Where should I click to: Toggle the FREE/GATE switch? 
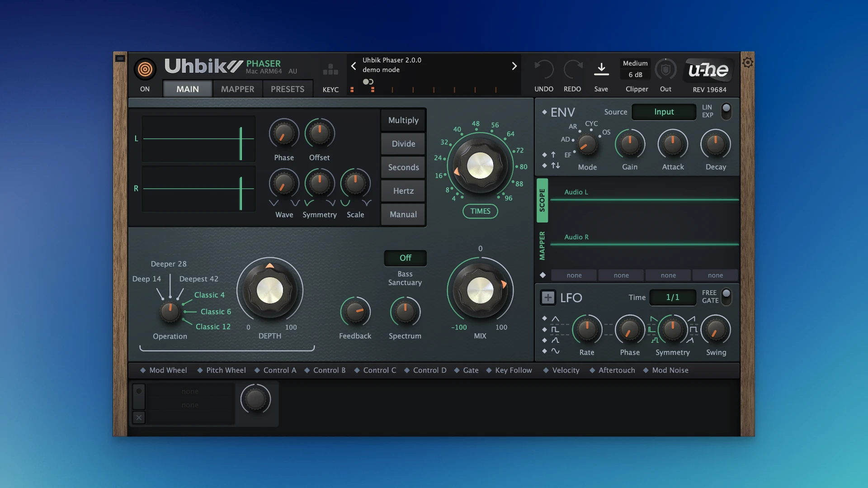tap(726, 297)
